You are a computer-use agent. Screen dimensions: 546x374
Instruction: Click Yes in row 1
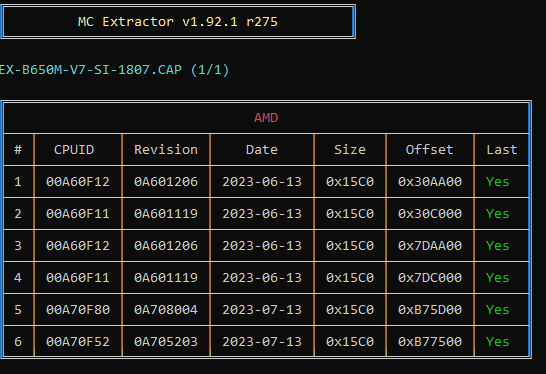coord(498,182)
